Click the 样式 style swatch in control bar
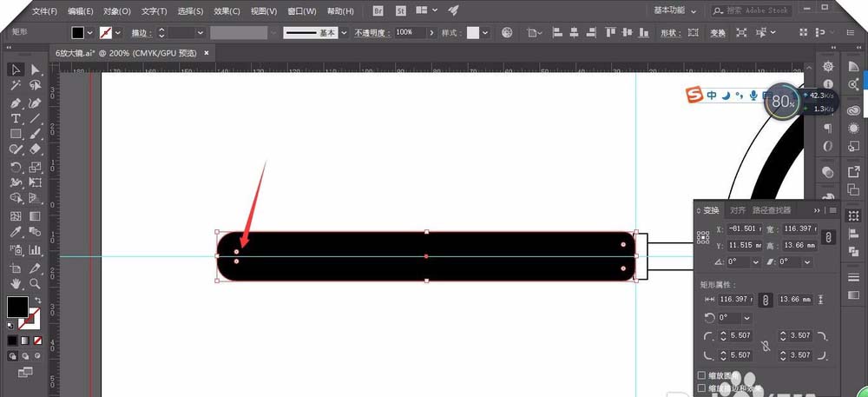Viewport: 868px width, 397px height. click(x=473, y=33)
